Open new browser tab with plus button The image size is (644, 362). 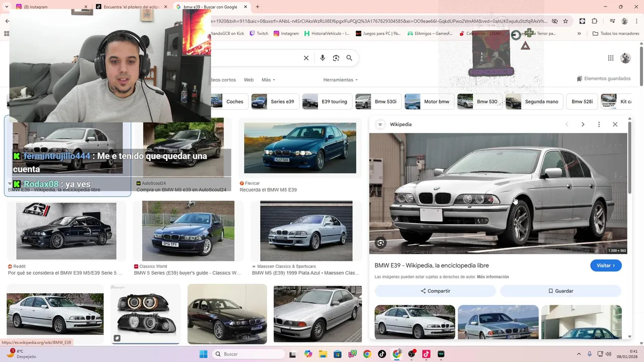tap(258, 7)
